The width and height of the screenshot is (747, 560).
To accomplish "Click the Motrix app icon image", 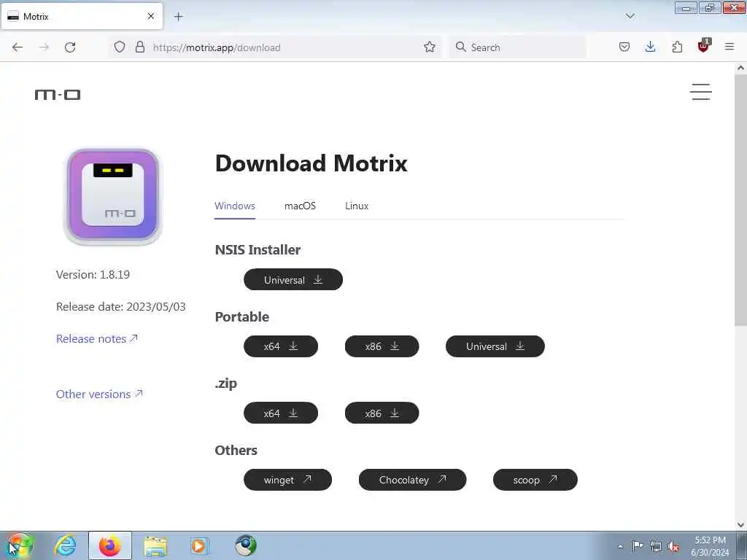I will [x=112, y=196].
